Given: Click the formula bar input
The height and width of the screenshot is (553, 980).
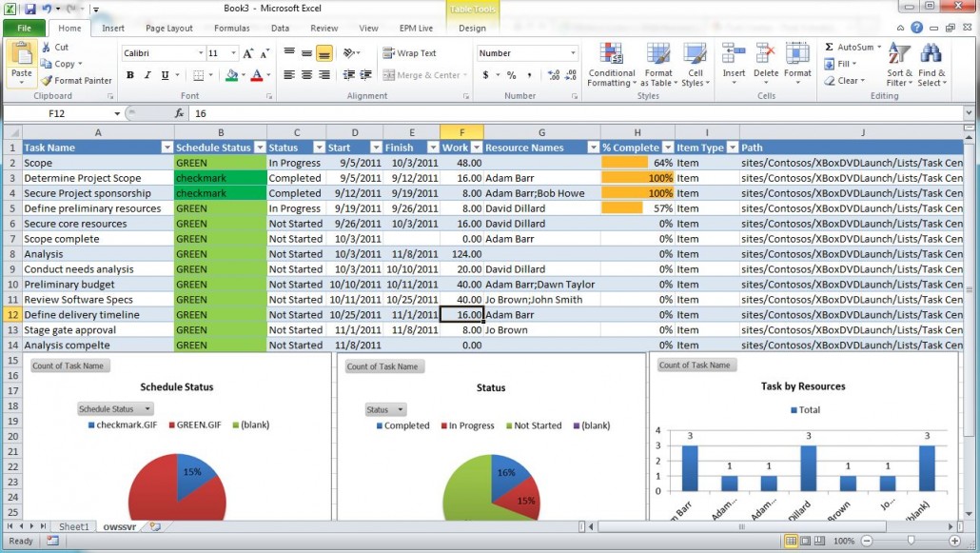Looking at the screenshot, I should [x=575, y=113].
